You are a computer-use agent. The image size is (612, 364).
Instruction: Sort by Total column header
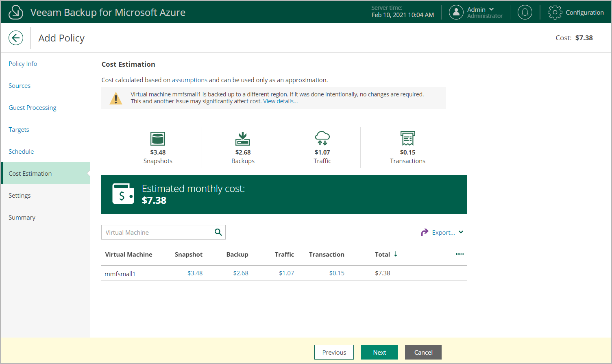pos(382,255)
